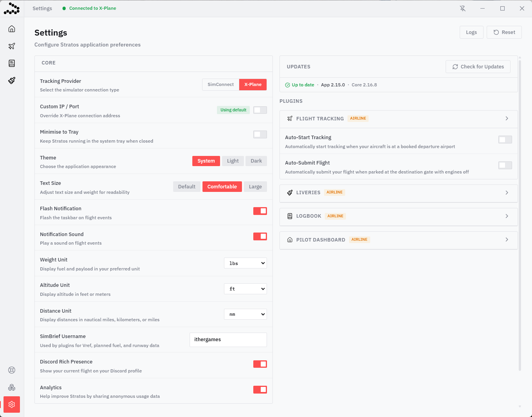The height and width of the screenshot is (417, 532).
Task: Click the PILOT DASHBOARD plugin title
Action: click(x=321, y=240)
